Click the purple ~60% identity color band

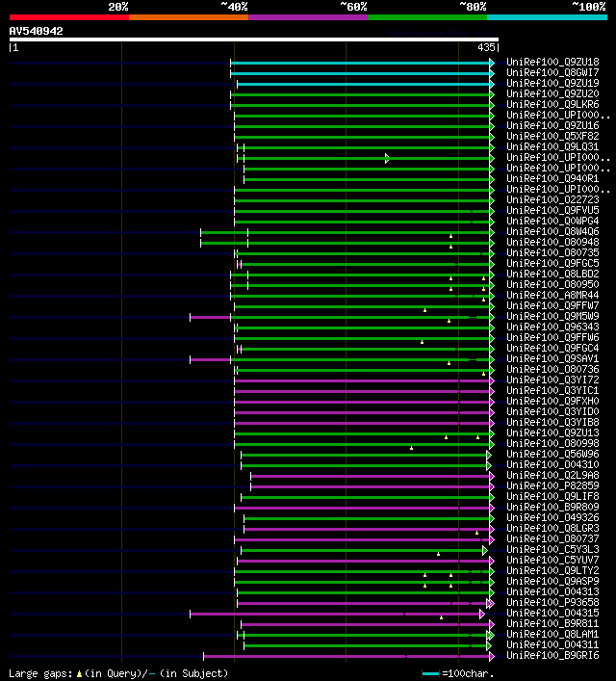tap(308, 17)
